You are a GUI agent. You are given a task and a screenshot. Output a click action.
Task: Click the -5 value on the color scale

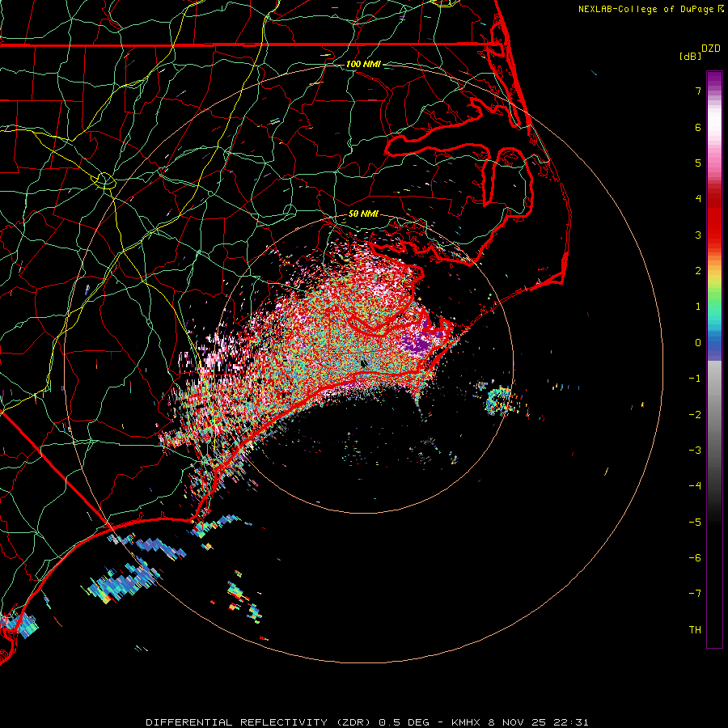(695, 523)
